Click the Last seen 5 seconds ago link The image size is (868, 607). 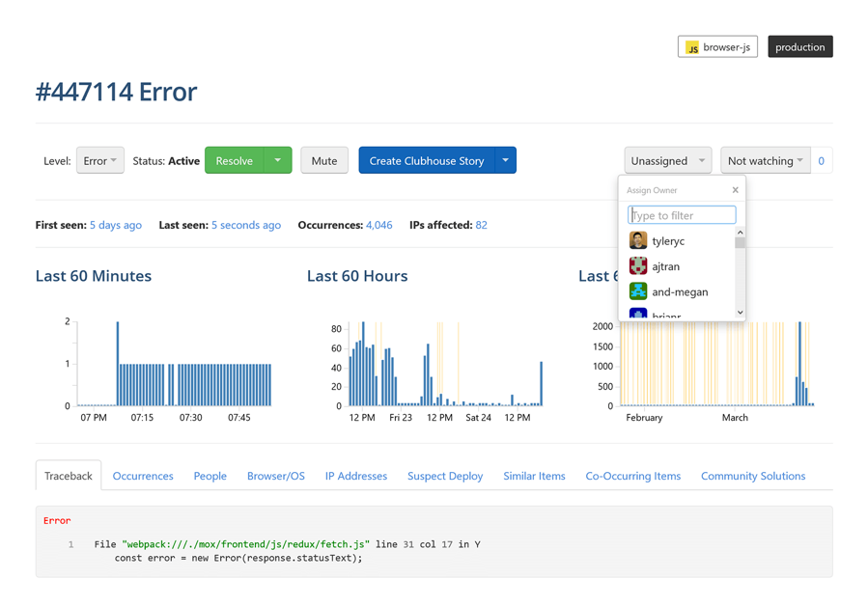(x=246, y=225)
